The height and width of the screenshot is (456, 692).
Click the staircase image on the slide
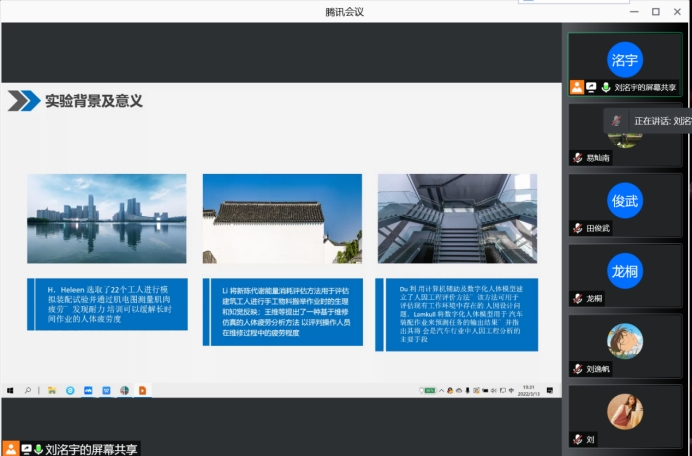coord(457,218)
